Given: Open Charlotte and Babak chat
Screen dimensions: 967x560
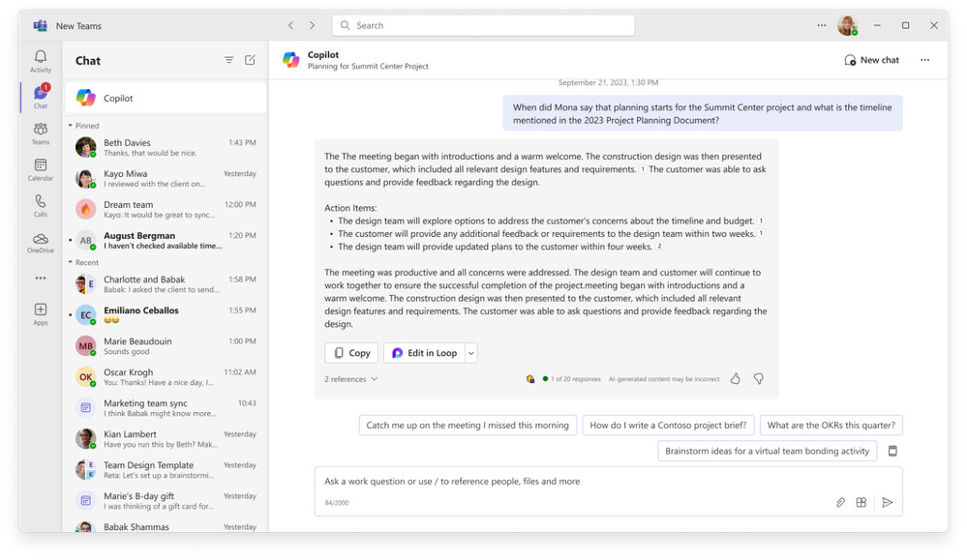Looking at the screenshot, I should [166, 284].
